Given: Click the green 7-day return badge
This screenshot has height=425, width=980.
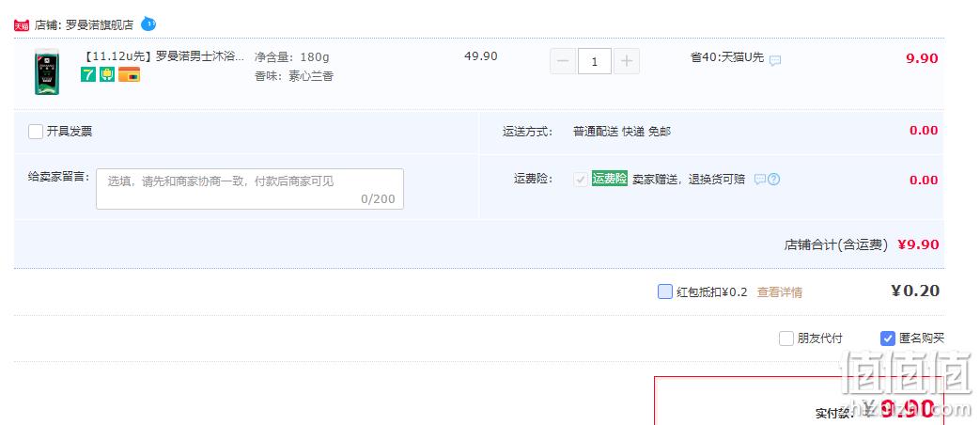Looking at the screenshot, I should (88, 74).
